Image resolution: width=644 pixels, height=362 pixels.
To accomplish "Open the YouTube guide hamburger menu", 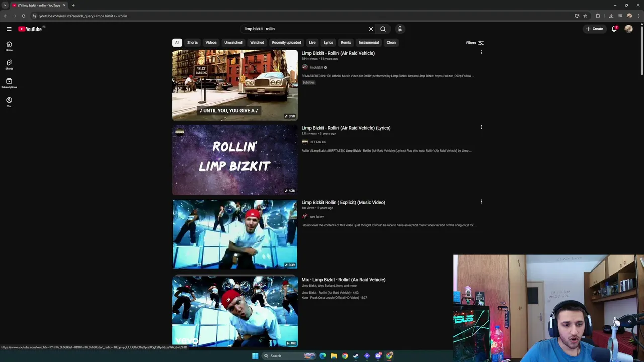I will [x=9, y=29].
